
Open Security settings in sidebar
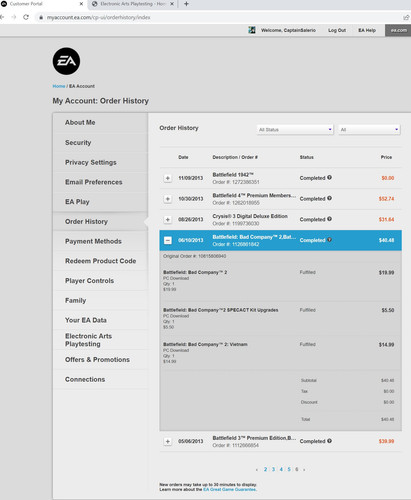[x=100, y=143]
